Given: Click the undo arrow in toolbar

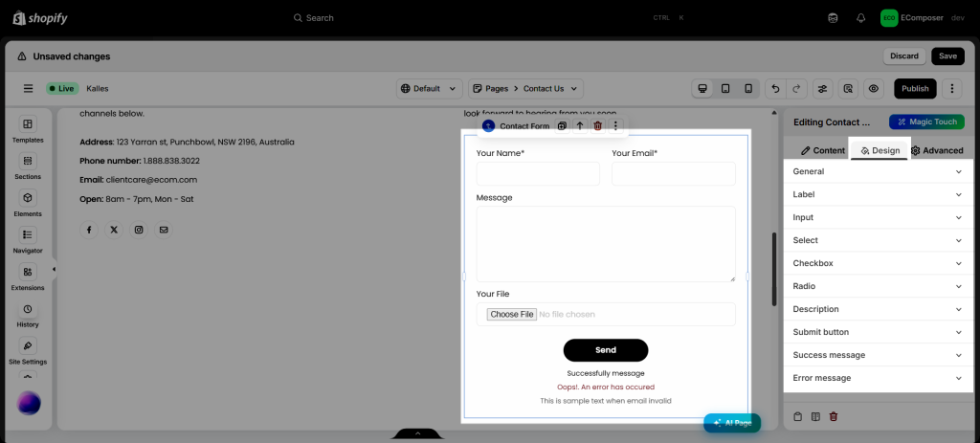Looking at the screenshot, I should click(x=775, y=89).
